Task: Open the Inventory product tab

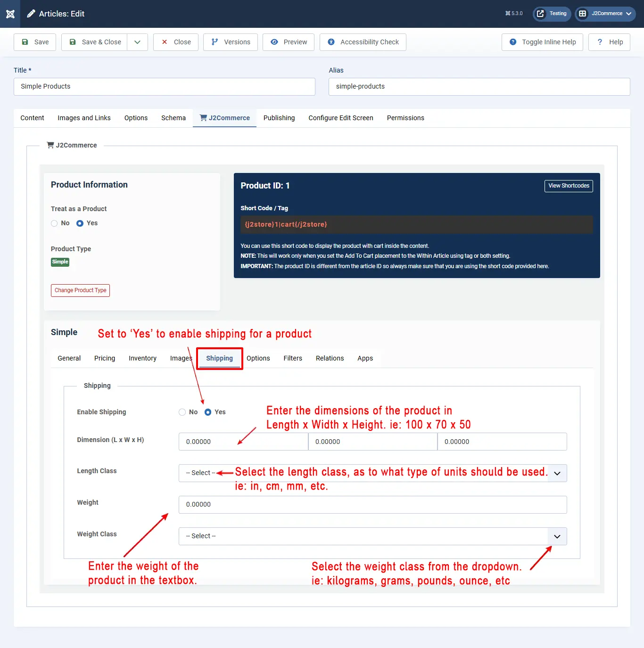Action: point(142,358)
